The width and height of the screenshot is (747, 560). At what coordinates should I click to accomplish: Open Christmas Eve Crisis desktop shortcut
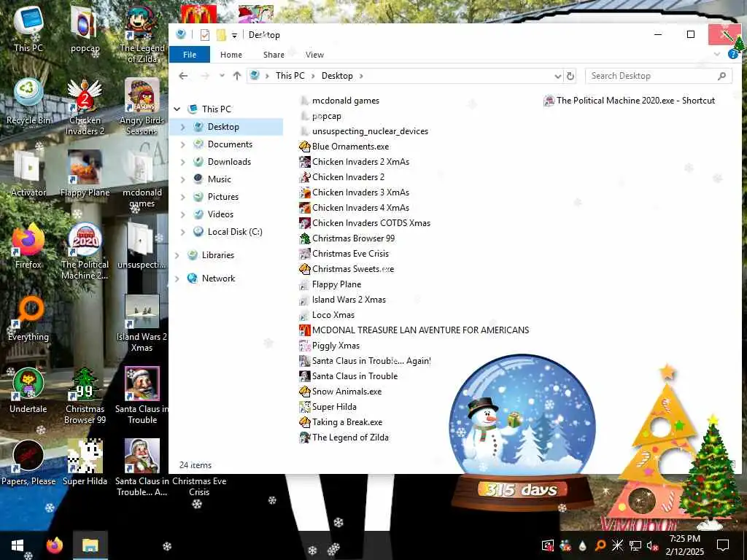click(x=199, y=486)
